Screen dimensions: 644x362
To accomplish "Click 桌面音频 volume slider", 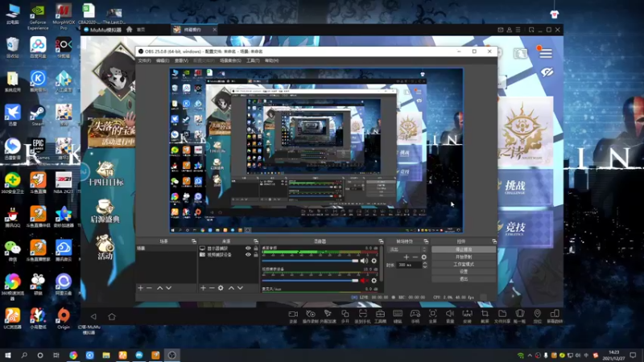I will [x=310, y=261].
